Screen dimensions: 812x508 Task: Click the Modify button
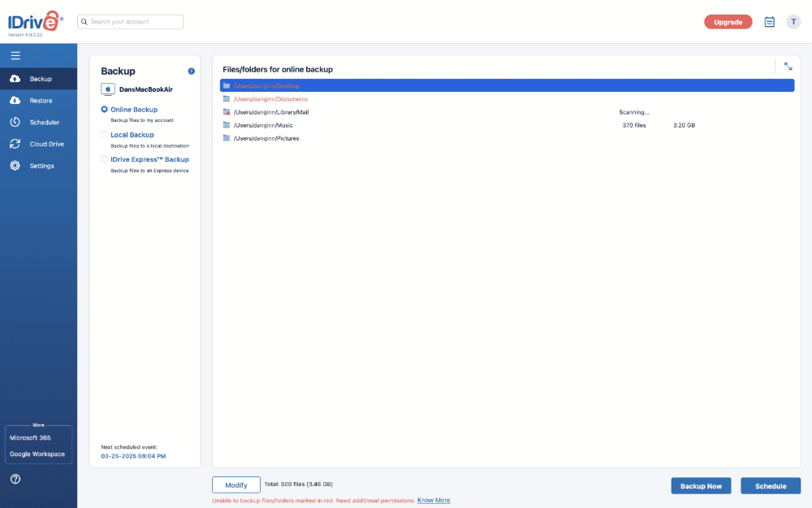pos(236,485)
